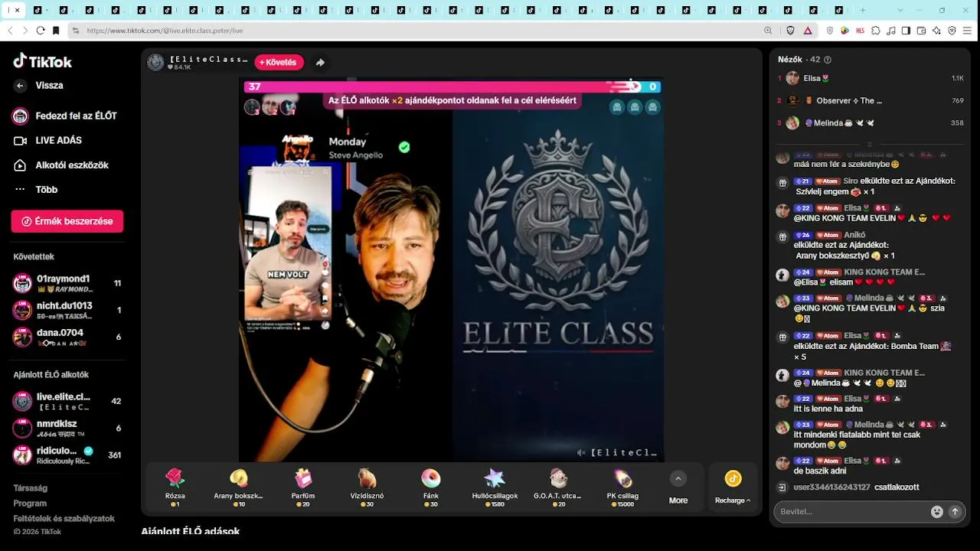Screen dimensions: 980x551
Task: Share the live stream with the arrow icon
Action: (x=320, y=62)
